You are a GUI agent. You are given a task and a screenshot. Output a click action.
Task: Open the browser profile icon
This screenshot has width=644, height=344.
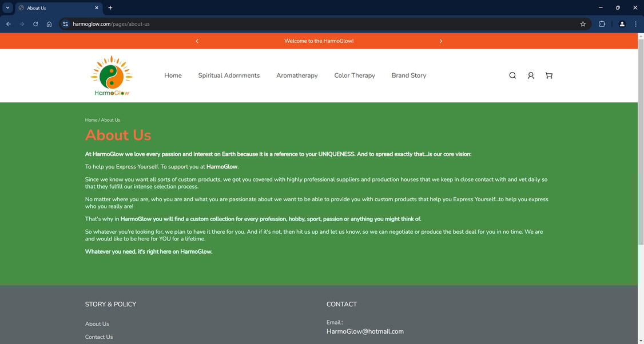click(x=622, y=24)
